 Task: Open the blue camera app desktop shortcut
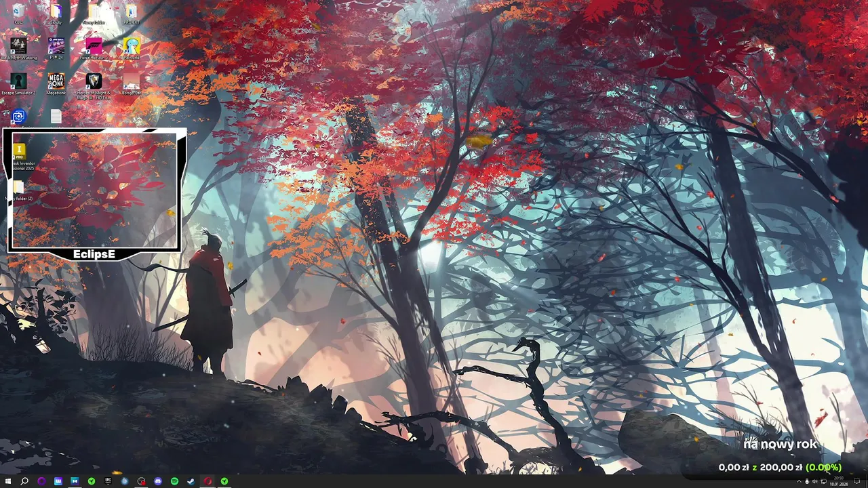(18, 117)
